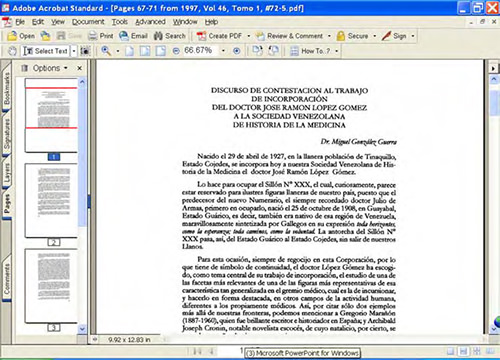Activate the Select Text tool
The height and width of the screenshot is (360, 500).
(46, 51)
